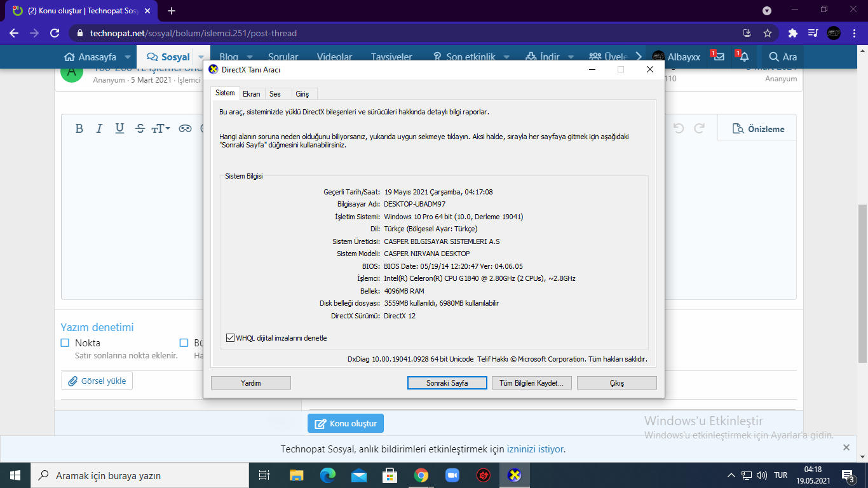Uncheck WHQL dijital imzalarını denetle checkbox
This screenshot has width=868, height=488.
[230, 338]
